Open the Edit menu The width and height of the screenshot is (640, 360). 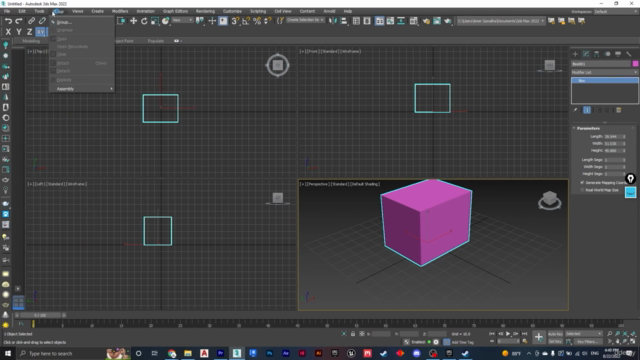click(x=22, y=11)
